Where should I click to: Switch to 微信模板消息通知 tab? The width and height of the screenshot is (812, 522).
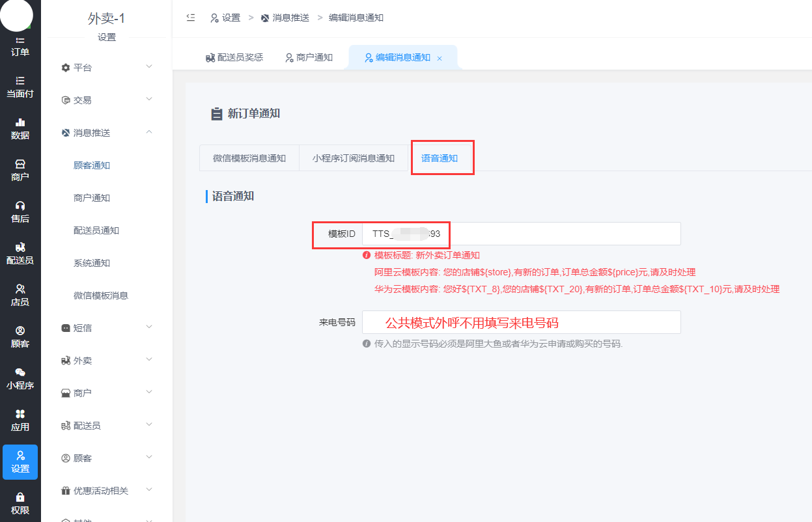(249, 158)
